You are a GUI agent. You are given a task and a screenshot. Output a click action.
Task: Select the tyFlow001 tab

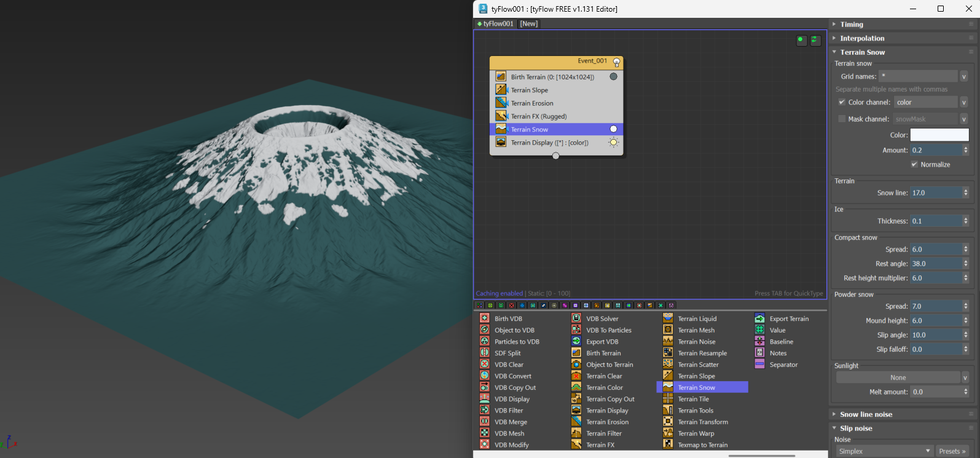tap(495, 24)
